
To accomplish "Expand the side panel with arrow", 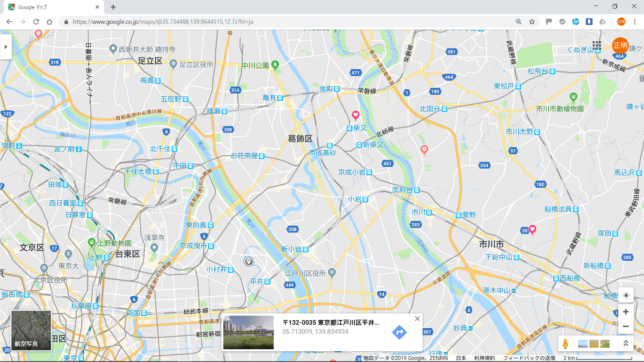I will pyautogui.click(x=6, y=46).
